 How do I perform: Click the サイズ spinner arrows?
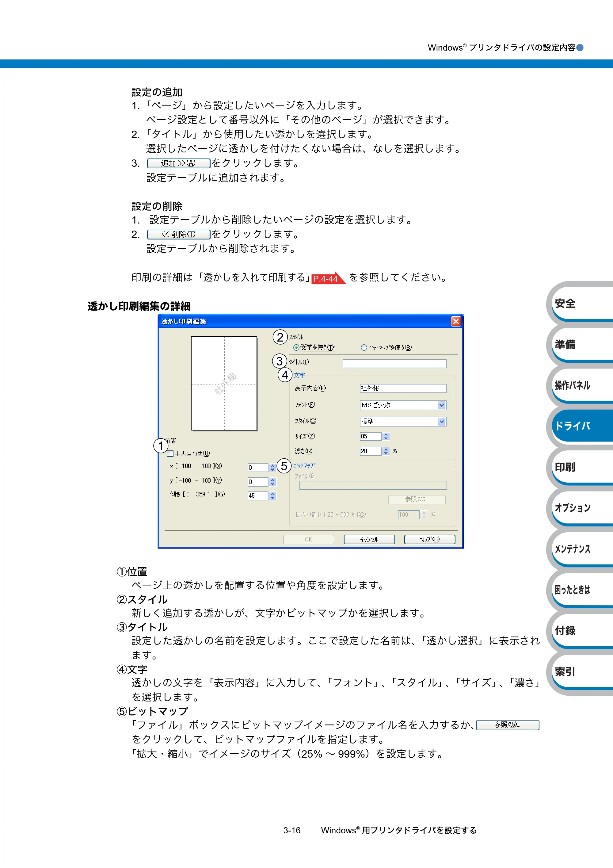click(x=386, y=436)
